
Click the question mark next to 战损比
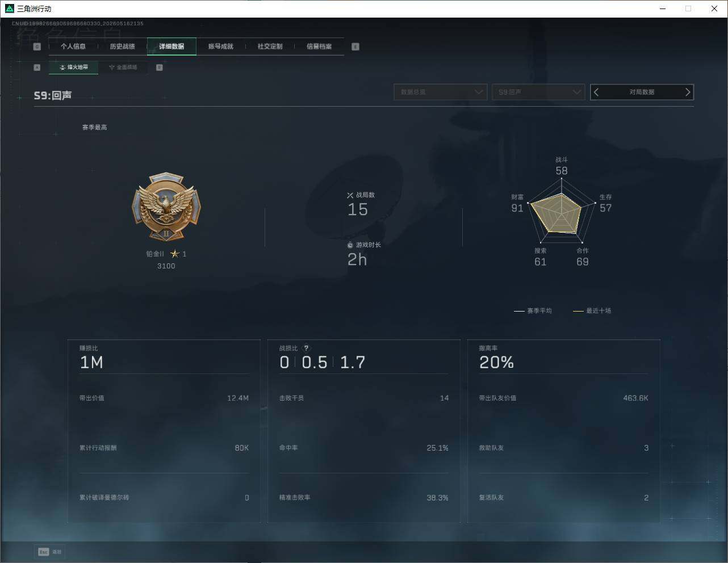(307, 348)
